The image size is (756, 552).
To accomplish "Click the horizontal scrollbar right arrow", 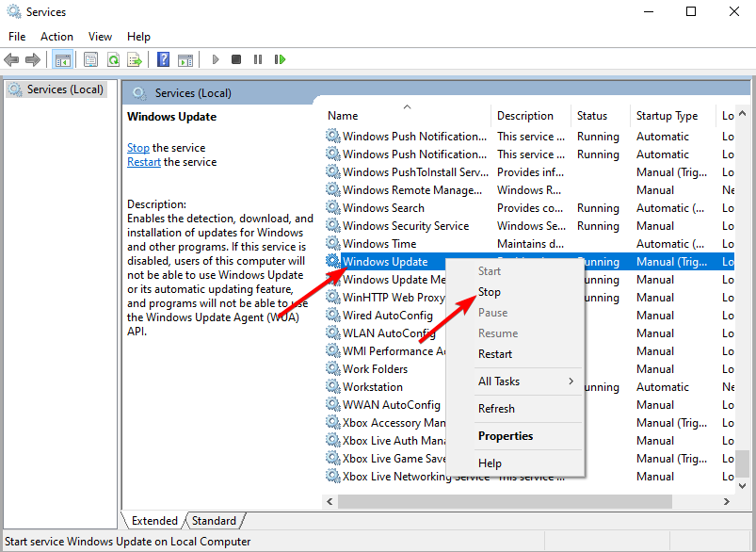I will (727, 501).
